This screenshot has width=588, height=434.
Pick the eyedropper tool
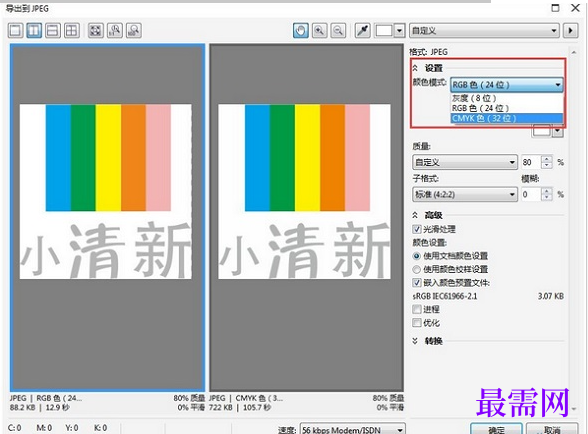click(363, 30)
